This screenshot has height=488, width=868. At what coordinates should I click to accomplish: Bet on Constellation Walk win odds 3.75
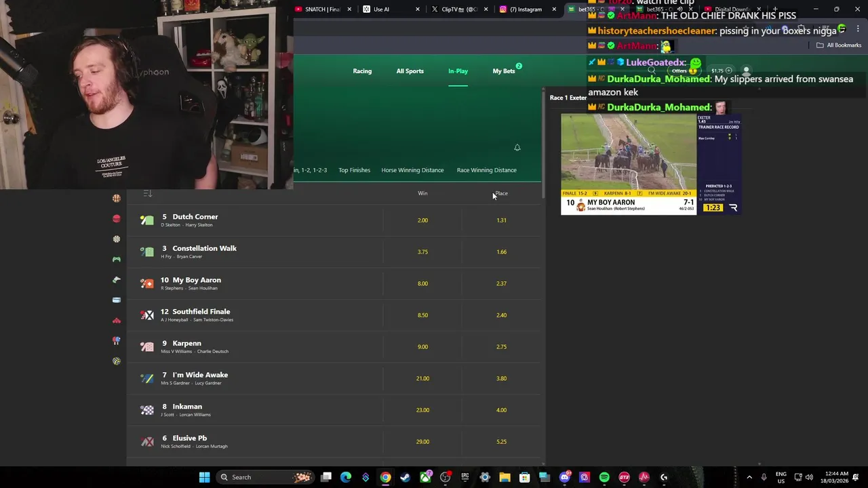422,251
